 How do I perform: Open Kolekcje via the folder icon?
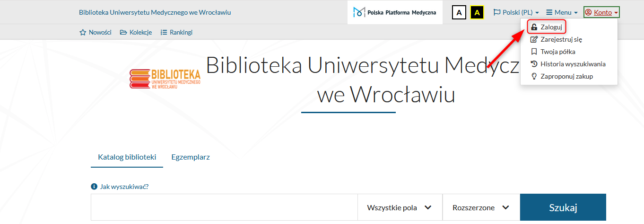123,33
